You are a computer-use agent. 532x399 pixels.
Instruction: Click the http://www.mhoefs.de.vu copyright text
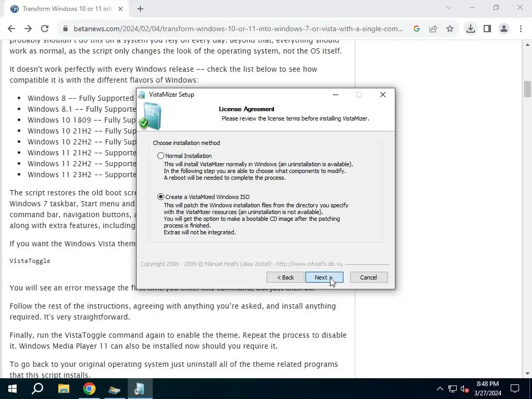[310, 264]
